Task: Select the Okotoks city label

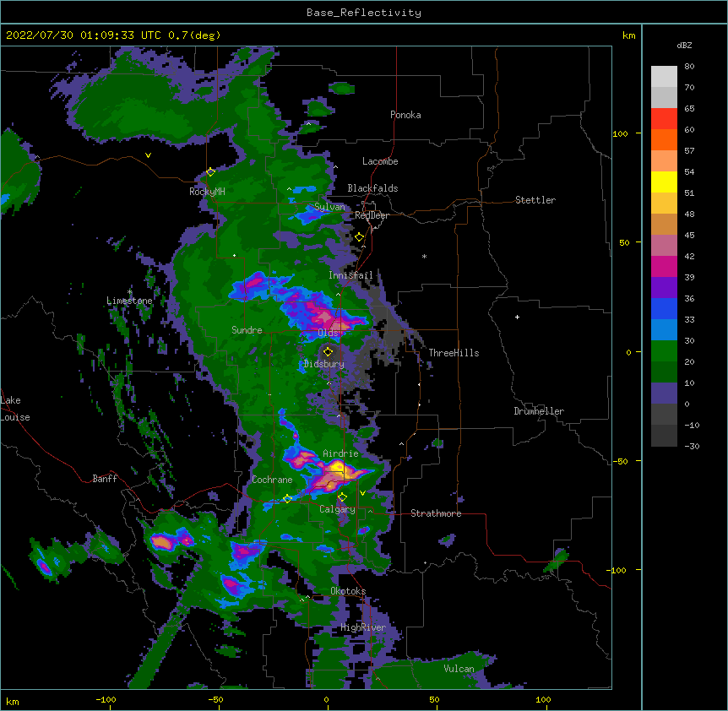Action: click(x=348, y=591)
